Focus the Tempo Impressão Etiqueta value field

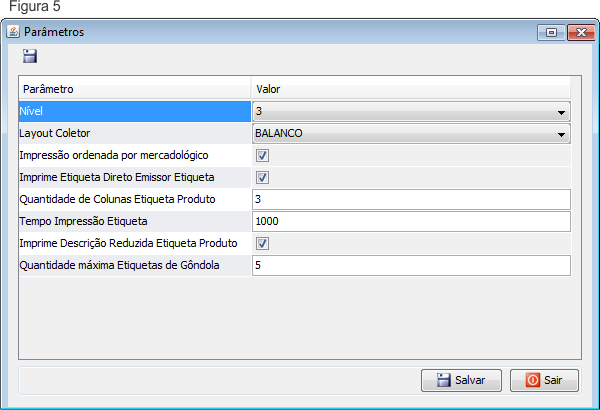click(x=410, y=221)
